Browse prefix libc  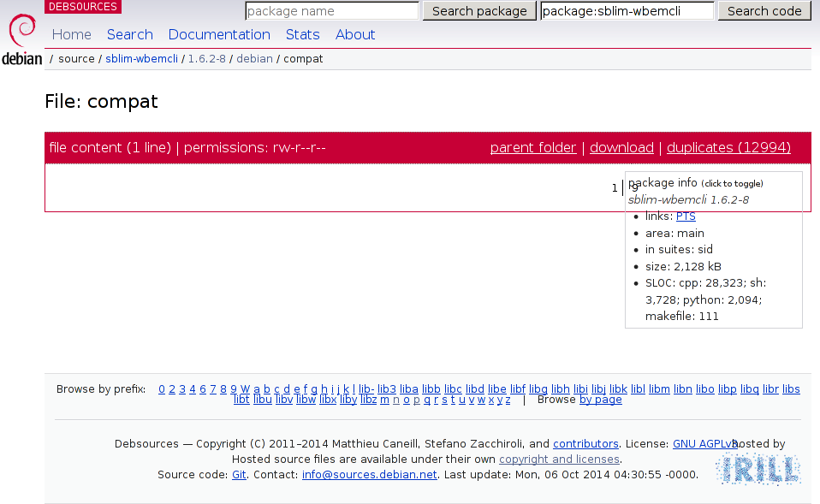tap(453, 389)
